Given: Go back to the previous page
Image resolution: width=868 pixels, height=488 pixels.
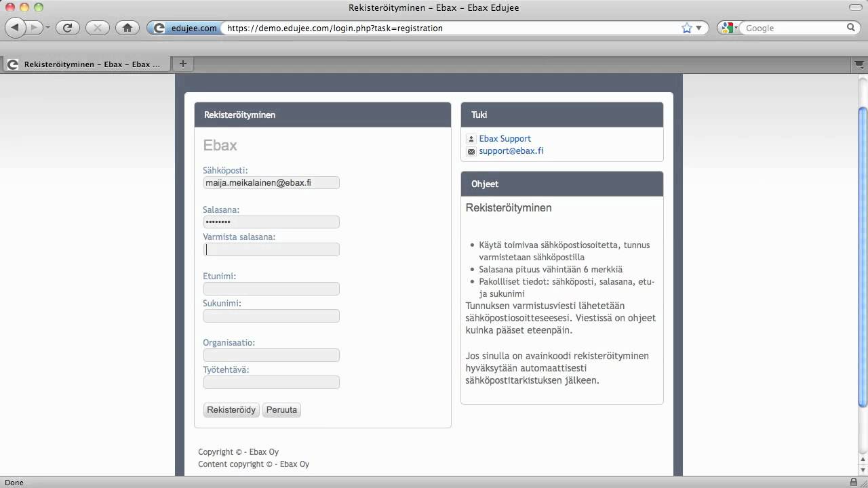Looking at the screenshot, I should (16, 28).
